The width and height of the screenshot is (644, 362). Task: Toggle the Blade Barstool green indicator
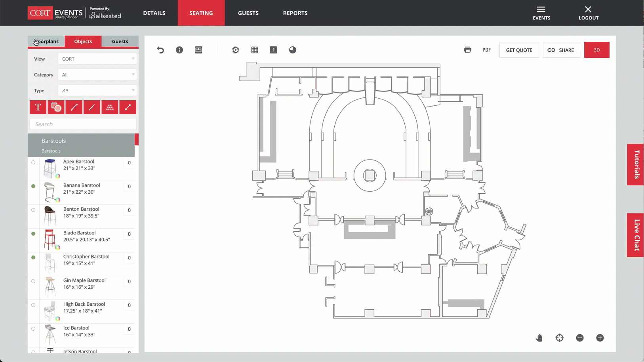(33, 234)
